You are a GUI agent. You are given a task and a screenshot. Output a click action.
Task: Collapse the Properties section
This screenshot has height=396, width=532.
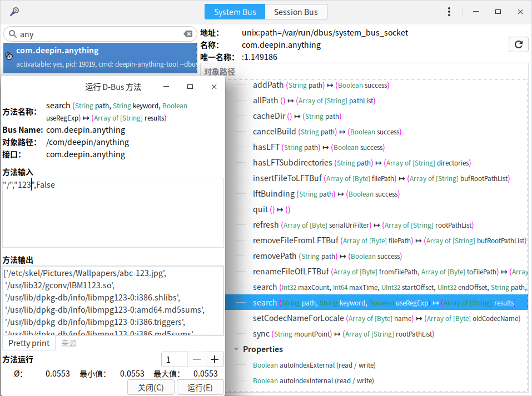point(236,349)
